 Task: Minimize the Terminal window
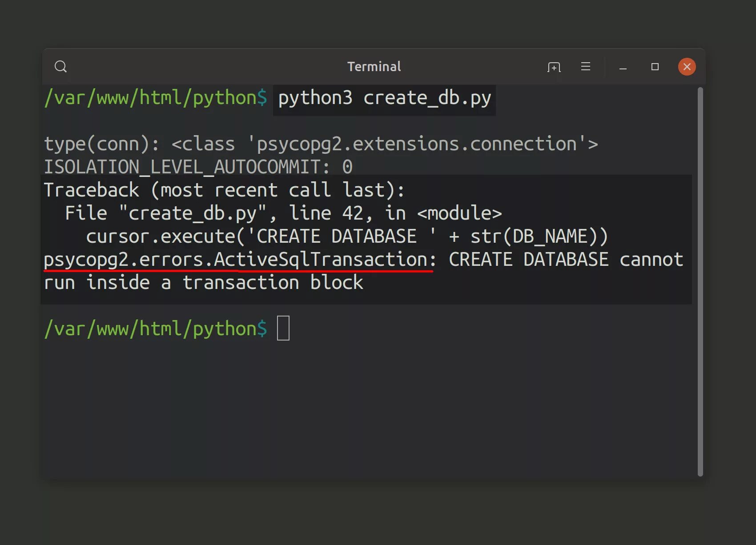point(623,68)
